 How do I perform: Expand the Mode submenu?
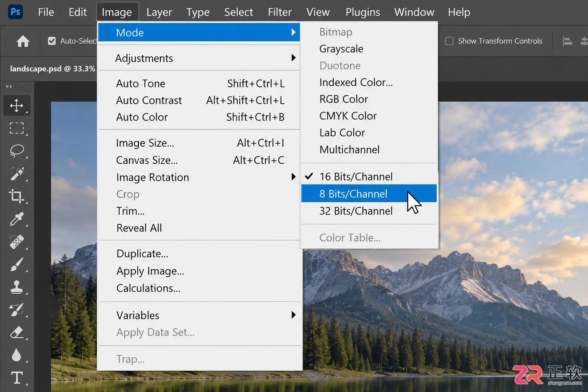coord(199,32)
